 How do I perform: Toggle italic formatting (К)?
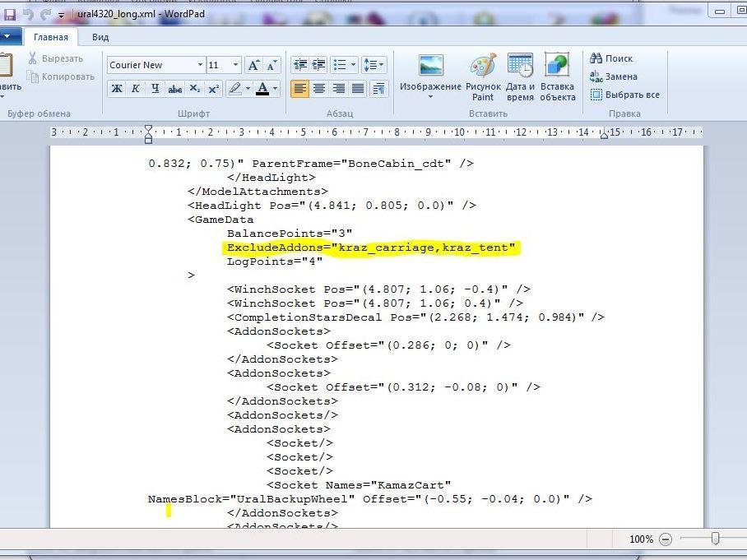point(136,89)
